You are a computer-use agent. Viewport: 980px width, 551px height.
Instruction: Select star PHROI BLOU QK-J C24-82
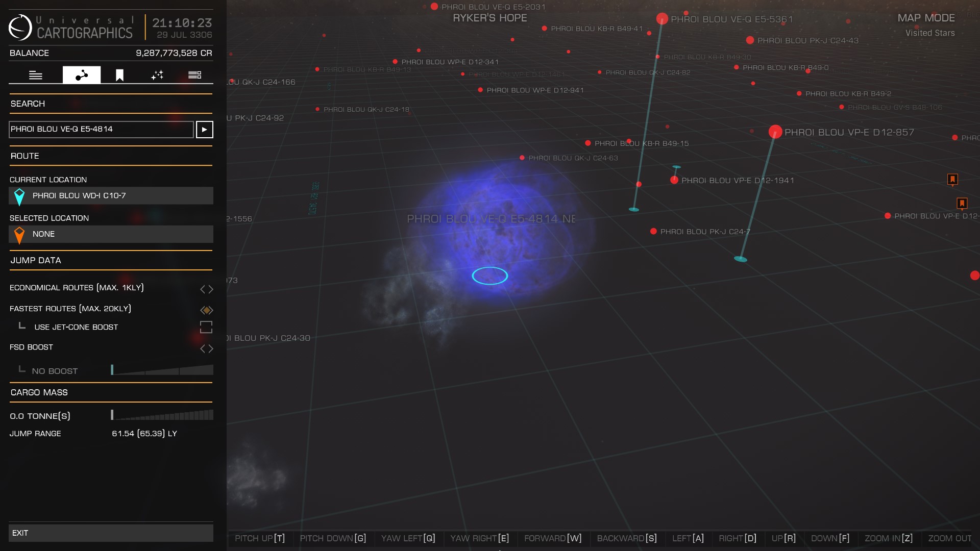(x=599, y=72)
